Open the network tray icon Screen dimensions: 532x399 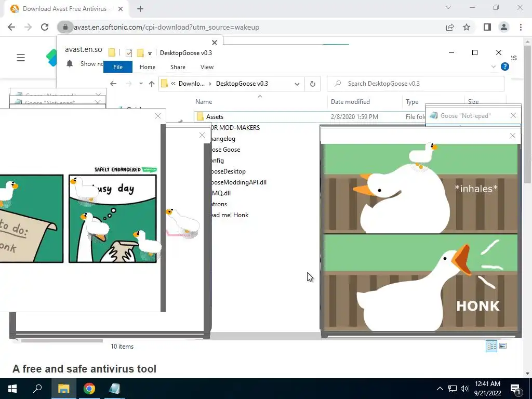tap(453, 389)
